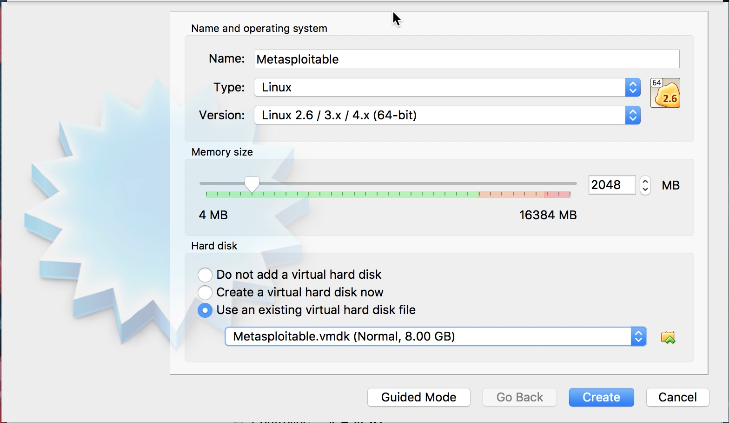Screen dimensions: 729x423
Task: Open the folder icon to browse for a disk file
Action: pos(668,337)
